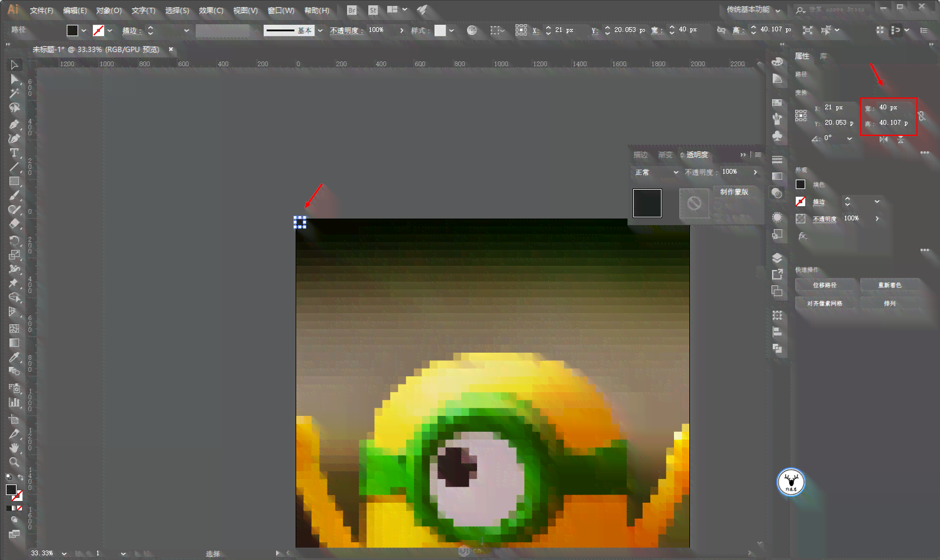940x560 pixels.
Task: Click the style swatch in control bar
Action: 440,30
